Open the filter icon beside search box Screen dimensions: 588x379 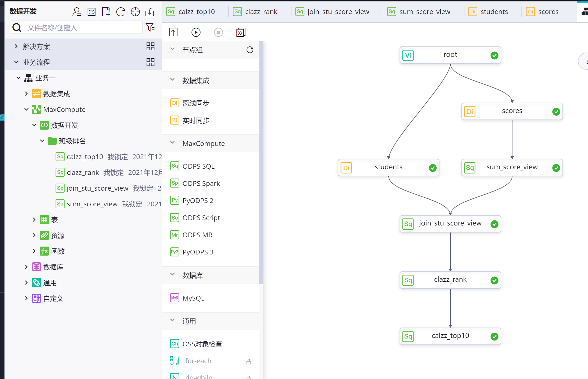[151, 27]
